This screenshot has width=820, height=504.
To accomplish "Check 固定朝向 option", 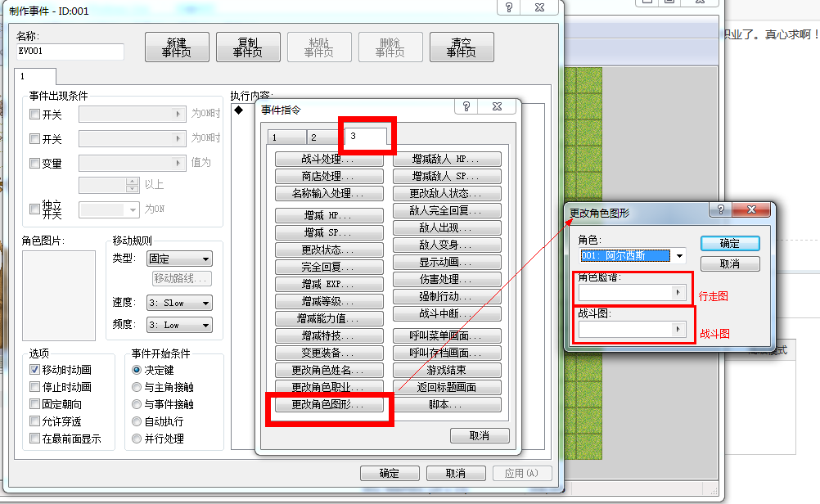I will [x=35, y=404].
